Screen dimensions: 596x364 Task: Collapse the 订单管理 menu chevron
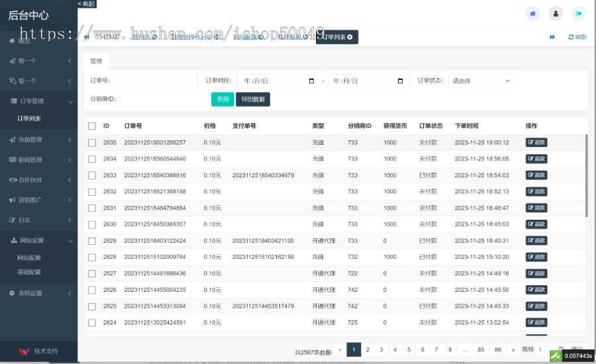tap(70, 101)
